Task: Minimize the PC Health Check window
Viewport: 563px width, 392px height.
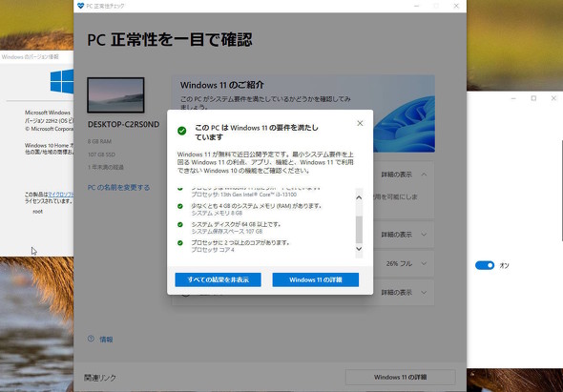Action: pos(416,6)
